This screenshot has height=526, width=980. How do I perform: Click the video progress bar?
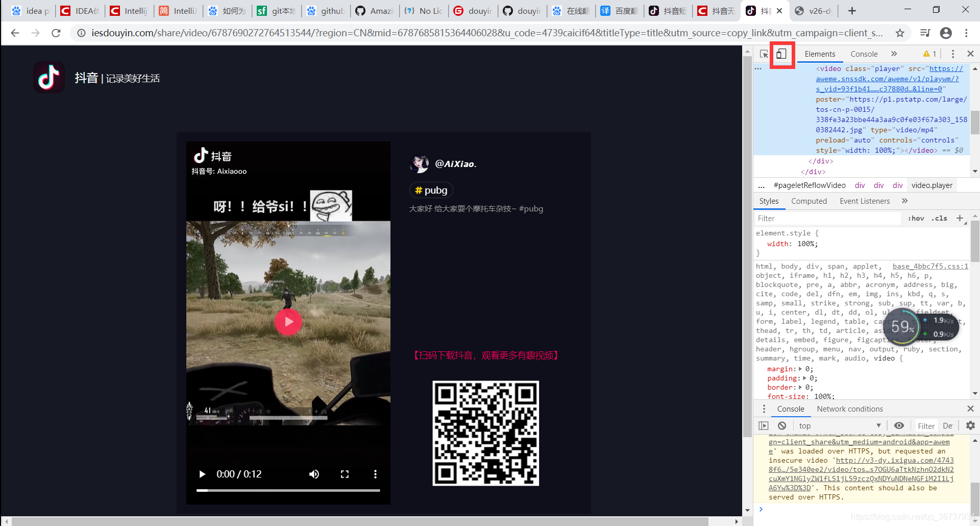(288, 490)
